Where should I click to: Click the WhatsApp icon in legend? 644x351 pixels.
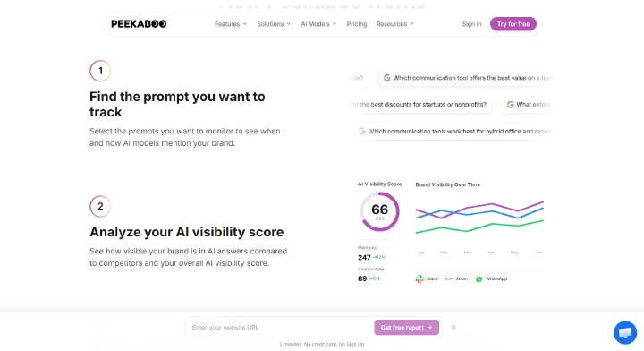[x=479, y=279]
